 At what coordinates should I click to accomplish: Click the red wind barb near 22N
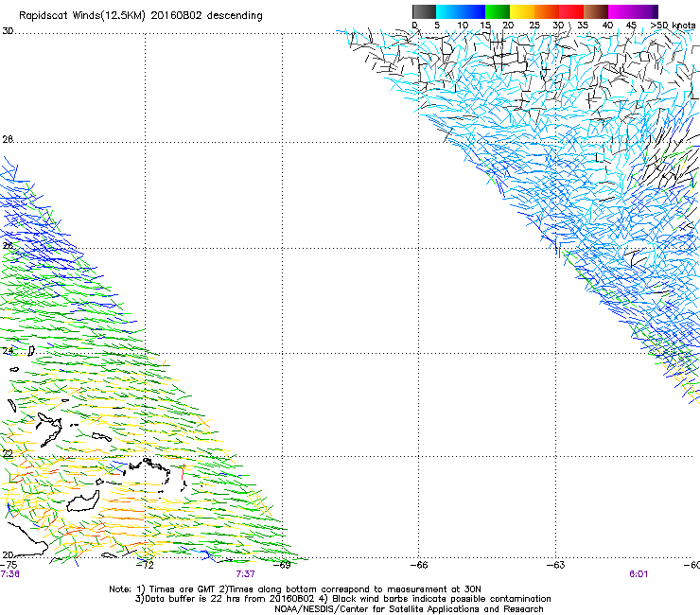pyautogui.click(x=183, y=471)
